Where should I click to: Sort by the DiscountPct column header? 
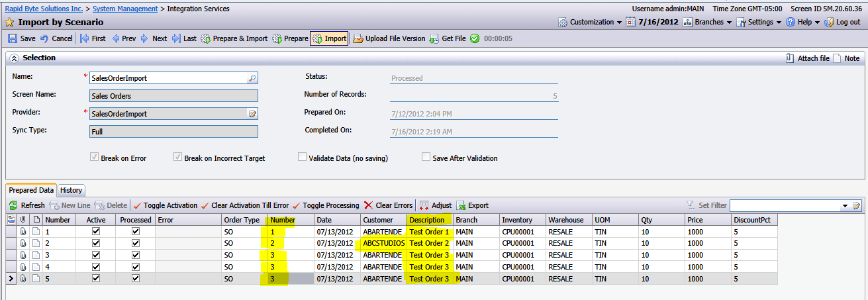coord(754,220)
